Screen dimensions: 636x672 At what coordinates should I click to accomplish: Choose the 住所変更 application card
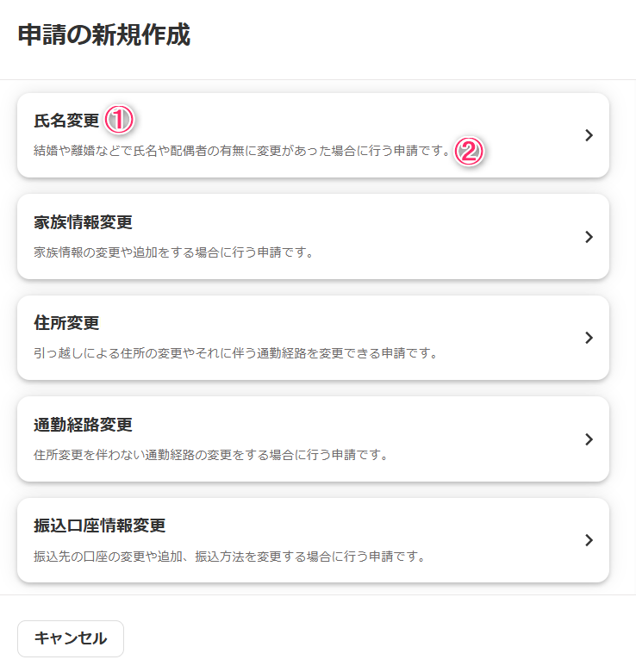click(314, 338)
